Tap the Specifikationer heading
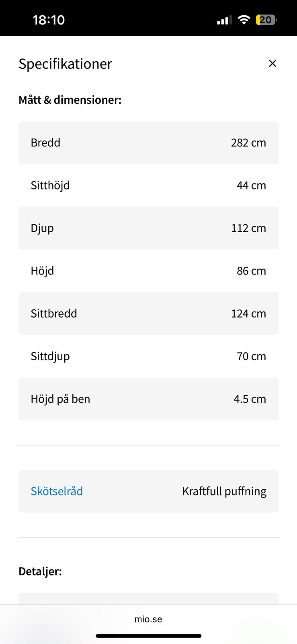The width and height of the screenshot is (297, 644). pyautogui.click(x=65, y=64)
